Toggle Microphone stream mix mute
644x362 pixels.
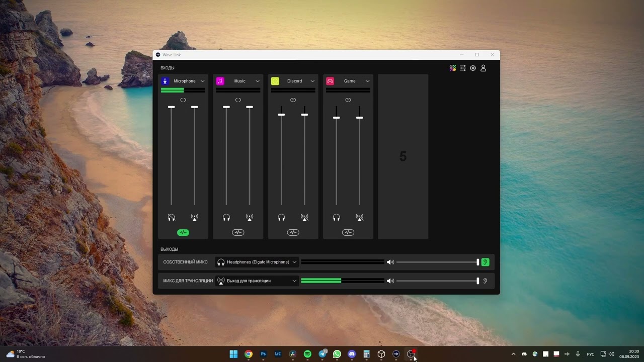point(195,217)
